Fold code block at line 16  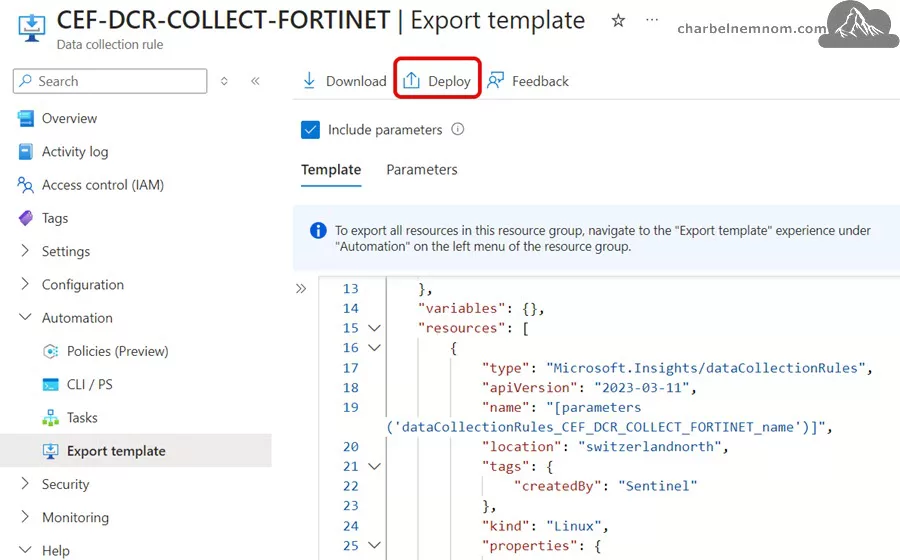tap(374, 348)
